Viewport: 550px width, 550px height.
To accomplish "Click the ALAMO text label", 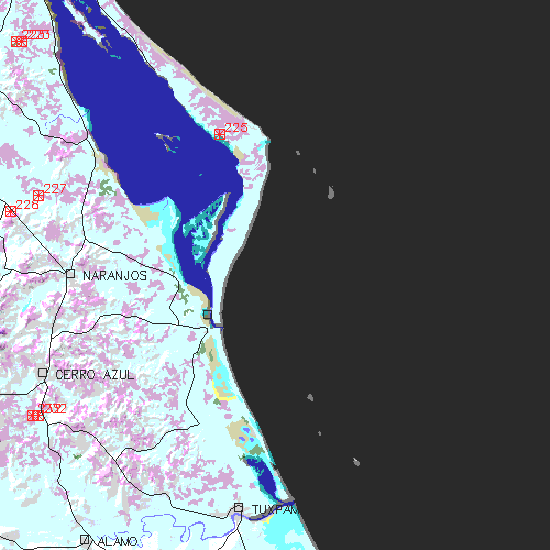I will coord(117,542).
